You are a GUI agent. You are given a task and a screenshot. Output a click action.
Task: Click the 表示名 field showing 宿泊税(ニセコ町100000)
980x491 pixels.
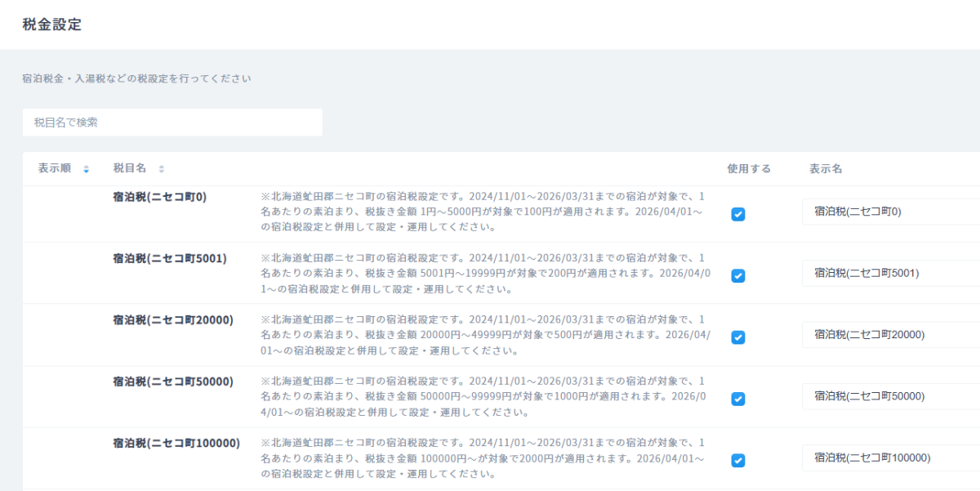[890, 458]
